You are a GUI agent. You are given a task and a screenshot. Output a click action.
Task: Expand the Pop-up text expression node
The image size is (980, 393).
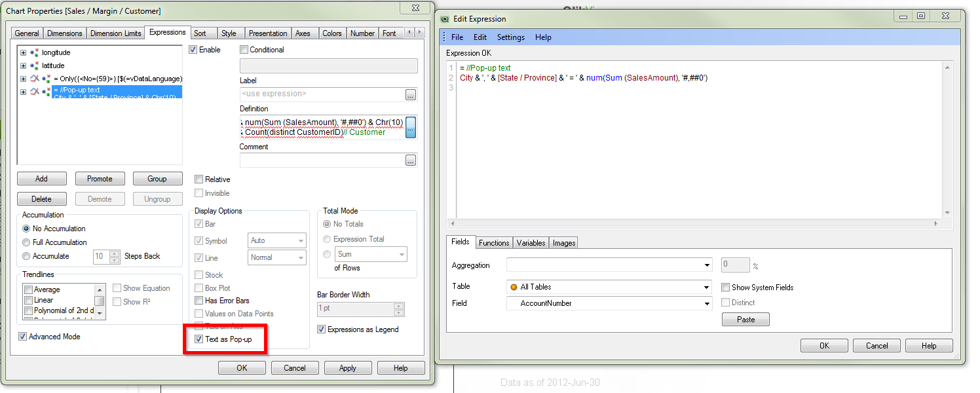click(24, 92)
